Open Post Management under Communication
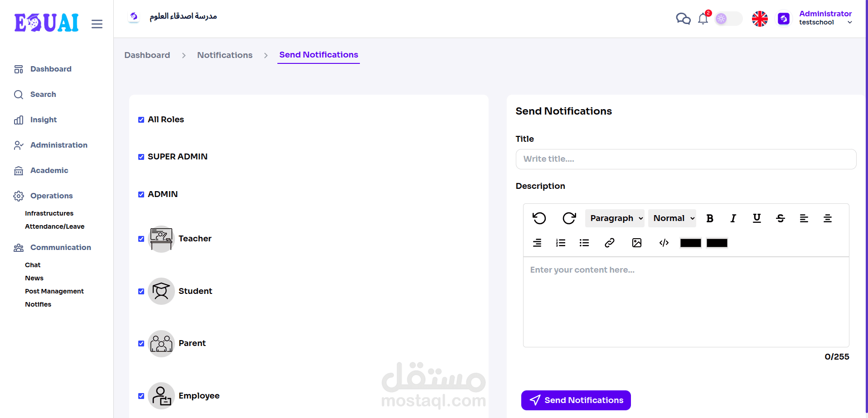Image resolution: width=868 pixels, height=418 pixels. 54,291
